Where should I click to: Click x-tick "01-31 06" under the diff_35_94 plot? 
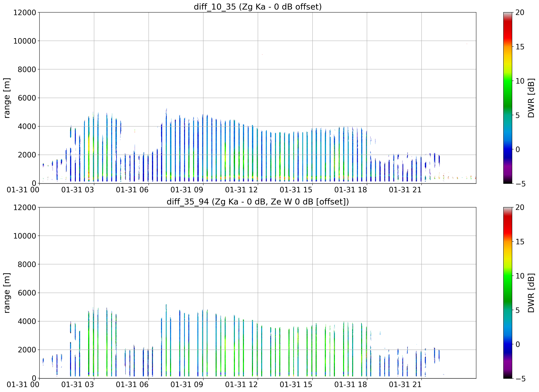pos(132,385)
